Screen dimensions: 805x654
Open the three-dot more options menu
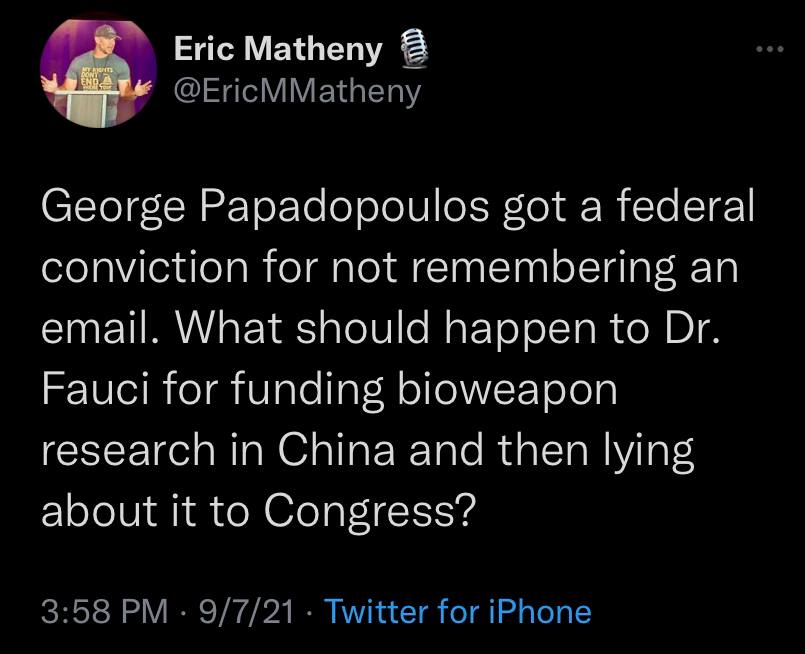[765, 49]
